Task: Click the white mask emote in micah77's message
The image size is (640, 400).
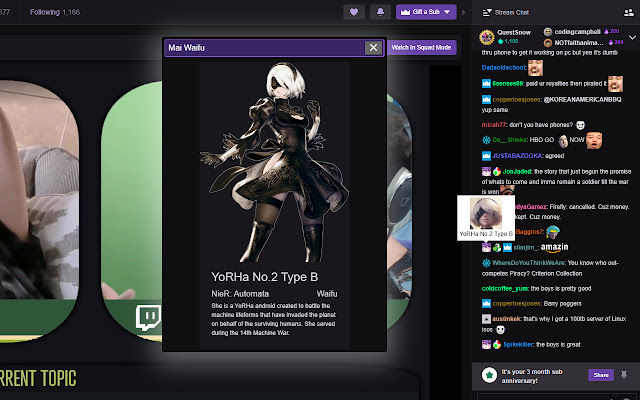Action: (580, 125)
